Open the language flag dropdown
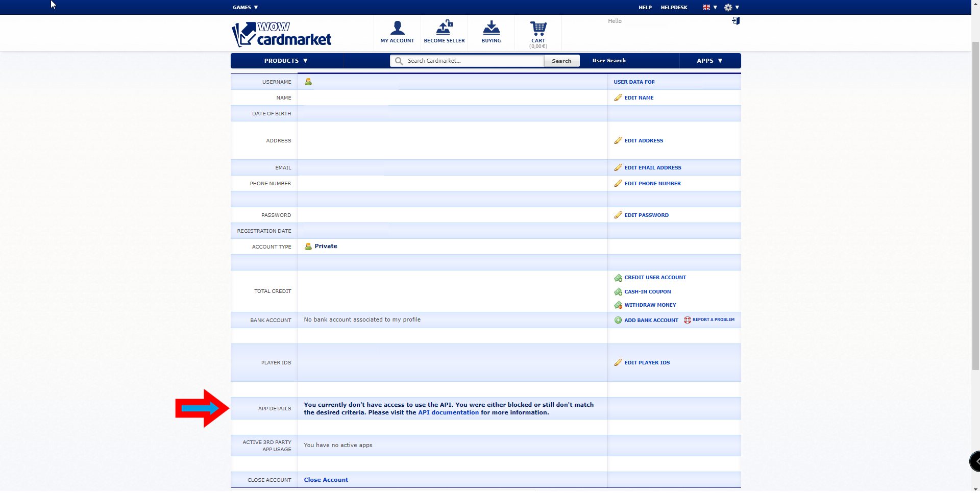The height and width of the screenshot is (493, 980). point(709,7)
